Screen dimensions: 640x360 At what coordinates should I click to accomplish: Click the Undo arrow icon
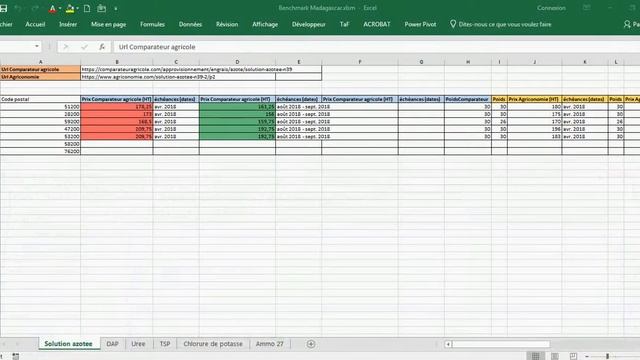pyautogui.click(x=18, y=9)
